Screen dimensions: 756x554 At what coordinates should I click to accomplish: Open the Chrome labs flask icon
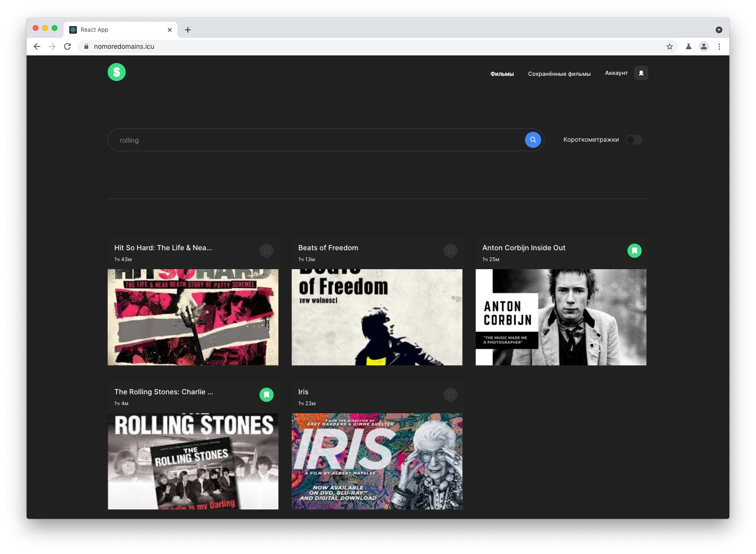[x=689, y=46]
